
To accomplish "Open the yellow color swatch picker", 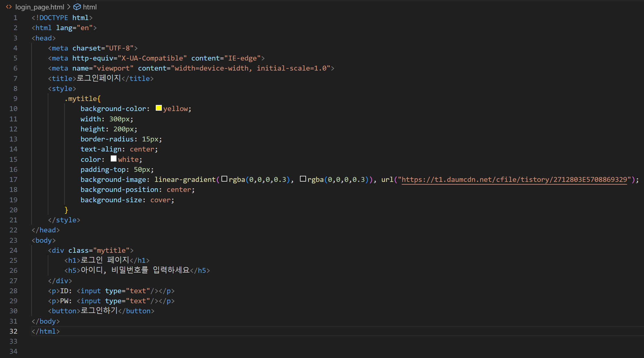I will (158, 108).
